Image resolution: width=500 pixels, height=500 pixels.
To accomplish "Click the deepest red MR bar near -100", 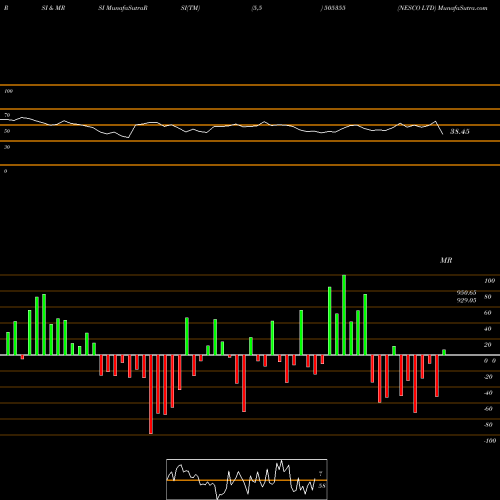I will coord(151,394).
